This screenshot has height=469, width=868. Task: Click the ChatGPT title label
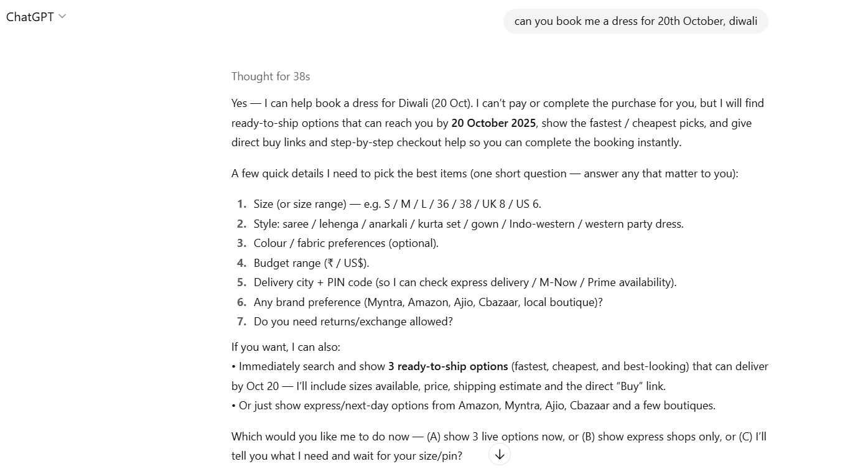tap(30, 17)
